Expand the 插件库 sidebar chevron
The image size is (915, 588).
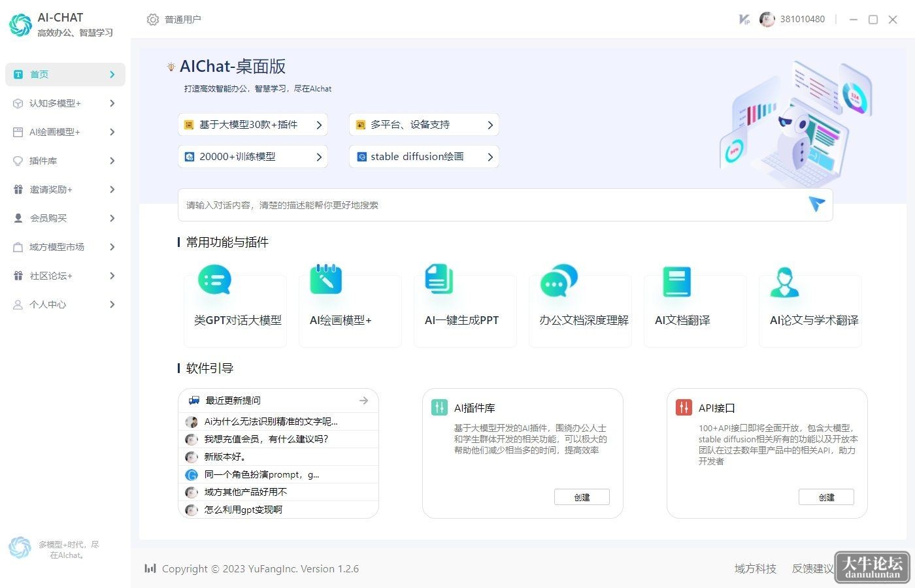pos(112,161)
